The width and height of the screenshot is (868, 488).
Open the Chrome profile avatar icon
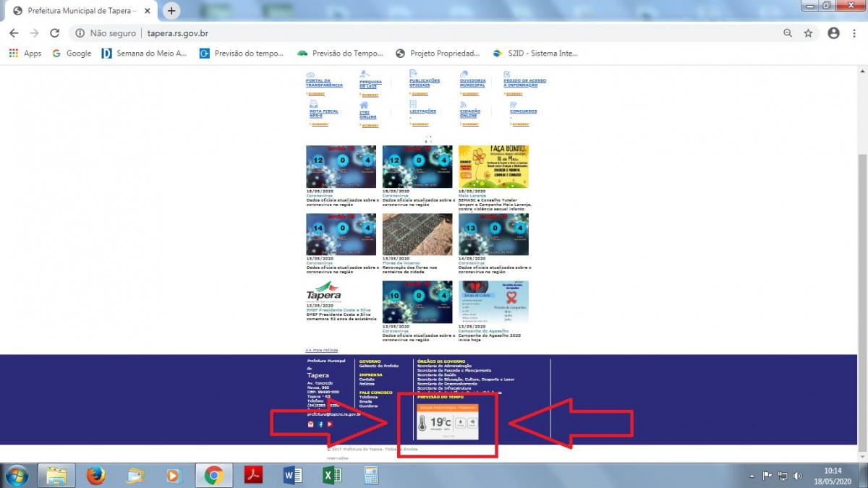(x=833, y=33)
